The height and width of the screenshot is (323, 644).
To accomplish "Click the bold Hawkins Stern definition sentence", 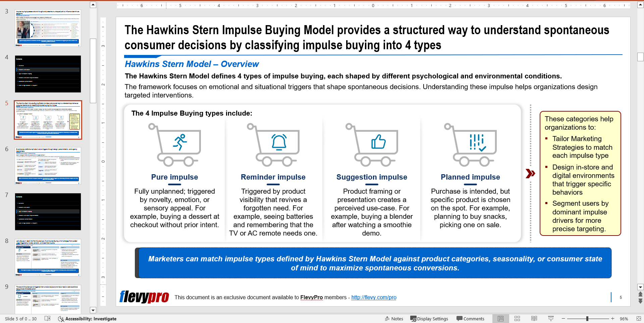I will coord(343,76).
